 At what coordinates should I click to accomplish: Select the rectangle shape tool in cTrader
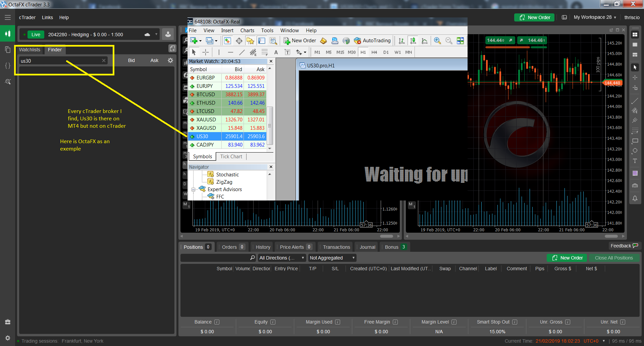pyautogui.click(x=635, y=141)
